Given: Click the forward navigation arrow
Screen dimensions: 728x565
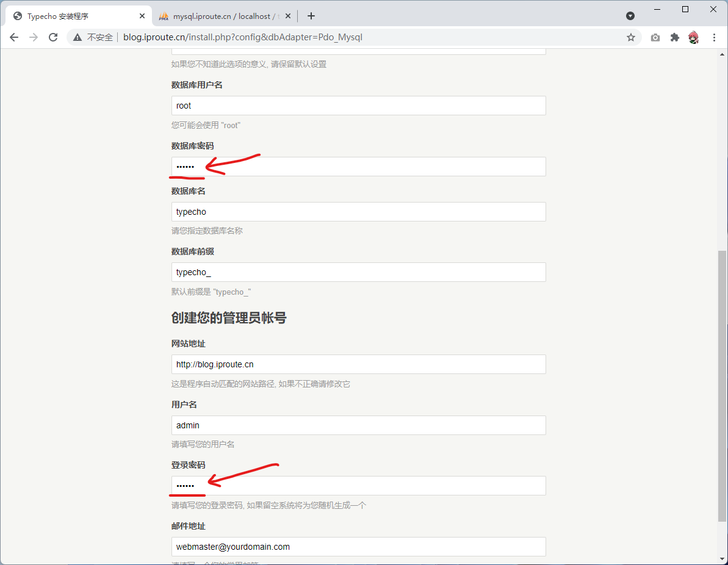Looking at the screenshot, I should [x=34, y=37].
